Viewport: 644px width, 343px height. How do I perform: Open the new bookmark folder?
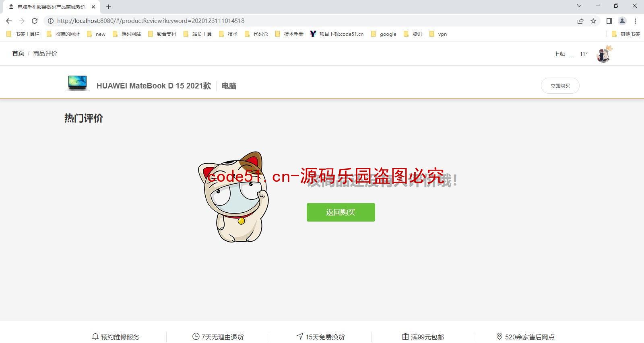96,34
